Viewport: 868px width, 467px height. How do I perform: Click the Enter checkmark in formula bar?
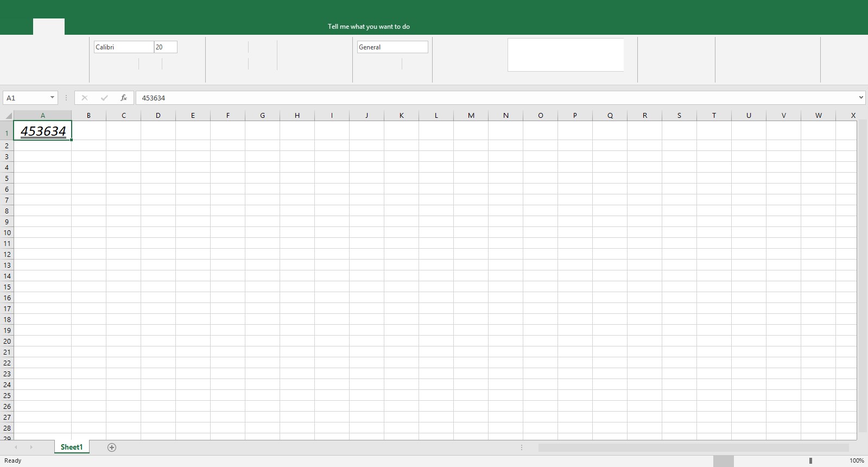tap(104, 98)
